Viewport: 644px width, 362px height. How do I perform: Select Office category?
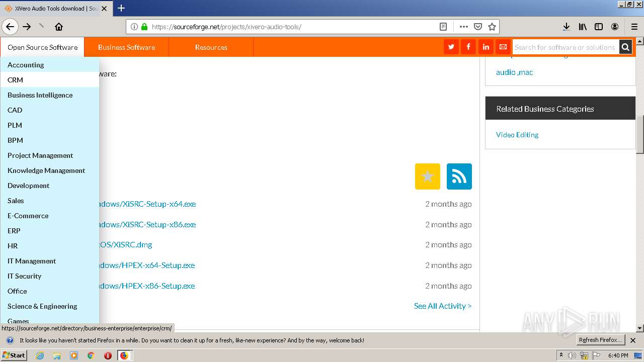[x=50, y=291]
